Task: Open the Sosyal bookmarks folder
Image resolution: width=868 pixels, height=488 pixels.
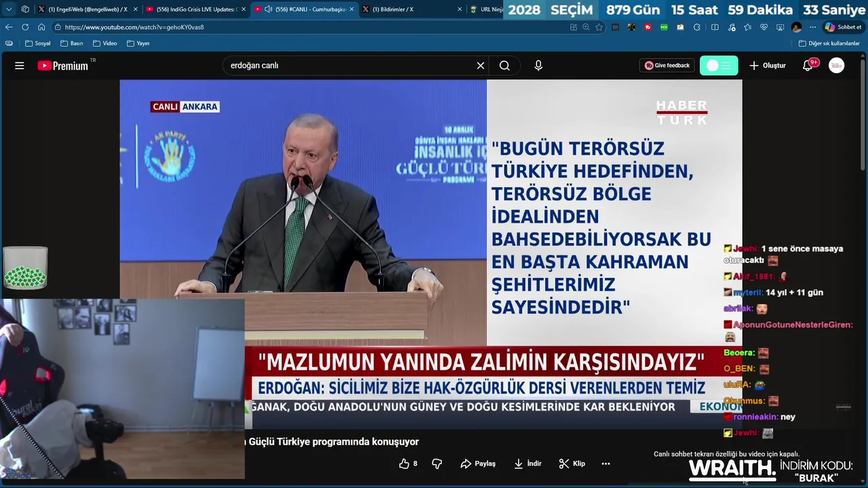Action: pos(37,43)
